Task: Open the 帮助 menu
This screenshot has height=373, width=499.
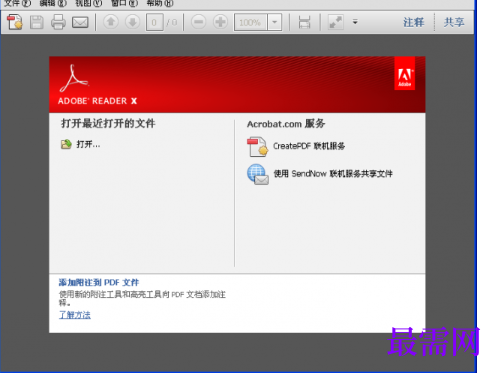Action: [x=160, y=3]
